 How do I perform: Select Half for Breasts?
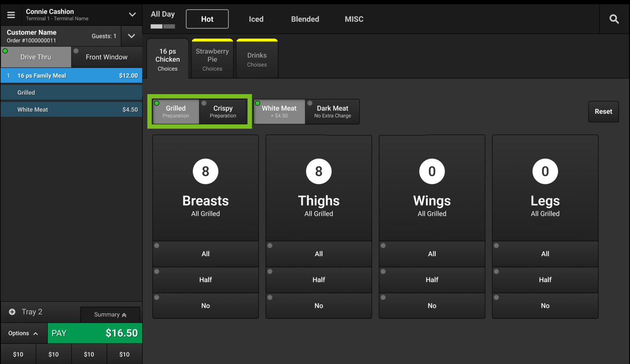[x=205, y=280]
